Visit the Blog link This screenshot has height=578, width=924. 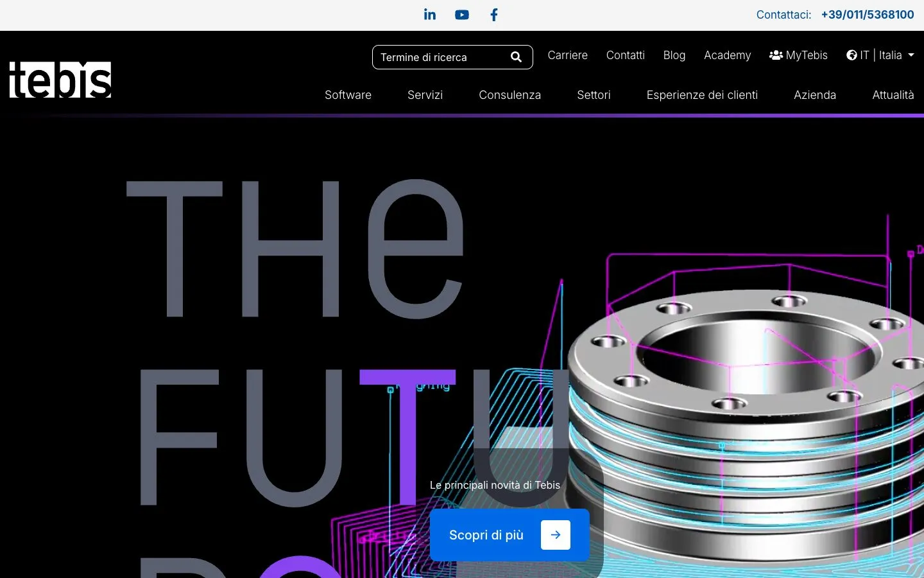pos(674,55)
